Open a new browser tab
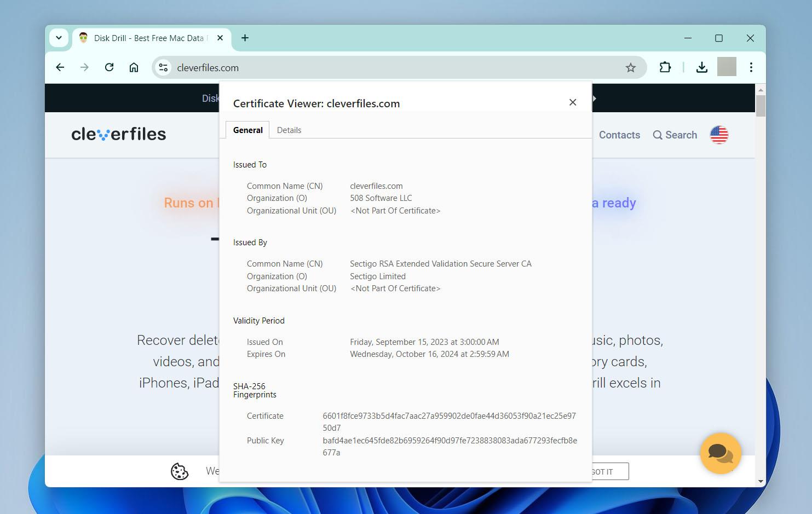 [x=245, y=38]
